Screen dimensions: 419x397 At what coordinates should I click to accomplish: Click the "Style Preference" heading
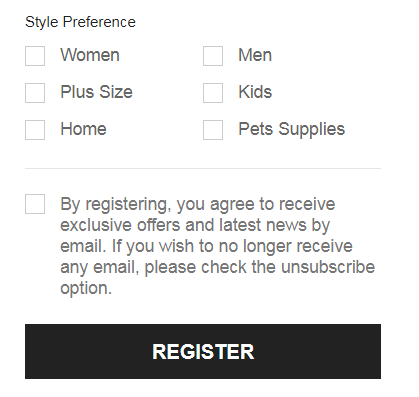(80, 22)
